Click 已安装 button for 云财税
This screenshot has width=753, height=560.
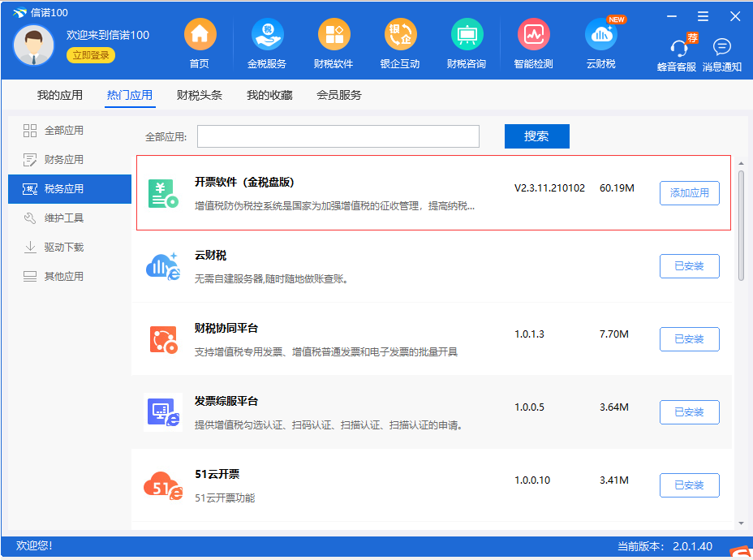[x=690, y=266]
